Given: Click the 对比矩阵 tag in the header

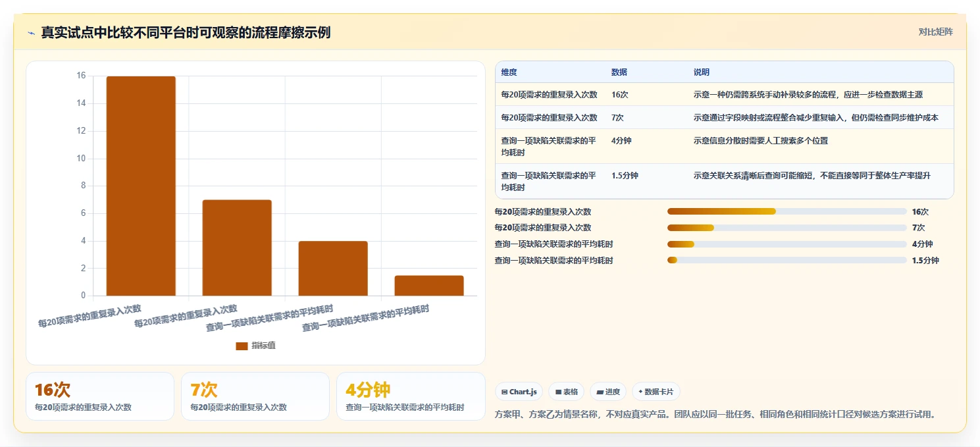Looking at the screenshot, I should click(x=935, y=32).
